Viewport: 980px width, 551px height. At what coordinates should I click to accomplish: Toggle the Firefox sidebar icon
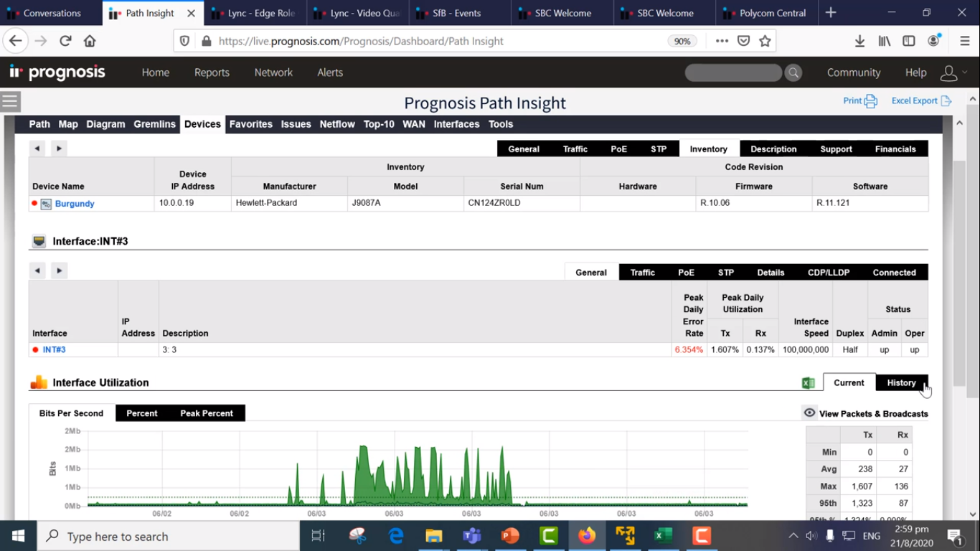909,41
